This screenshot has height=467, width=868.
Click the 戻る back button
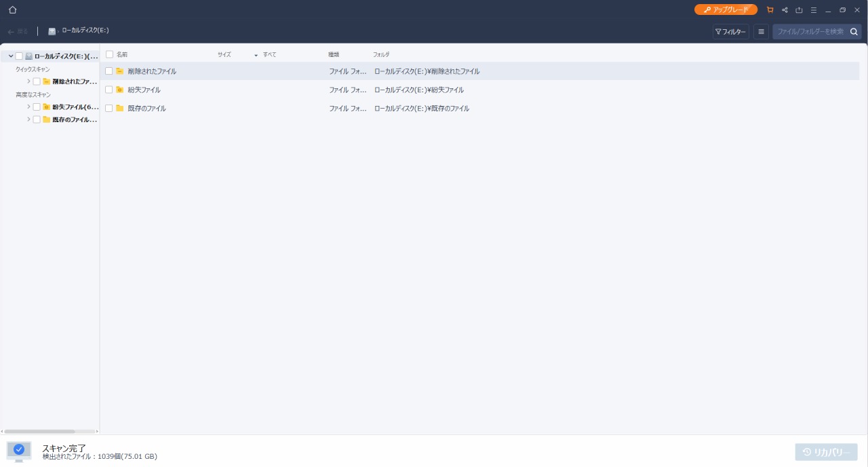[18, 32]
